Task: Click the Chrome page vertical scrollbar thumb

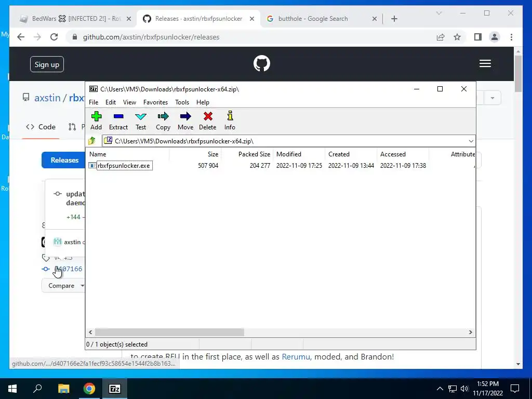Action: pos(518,74)
